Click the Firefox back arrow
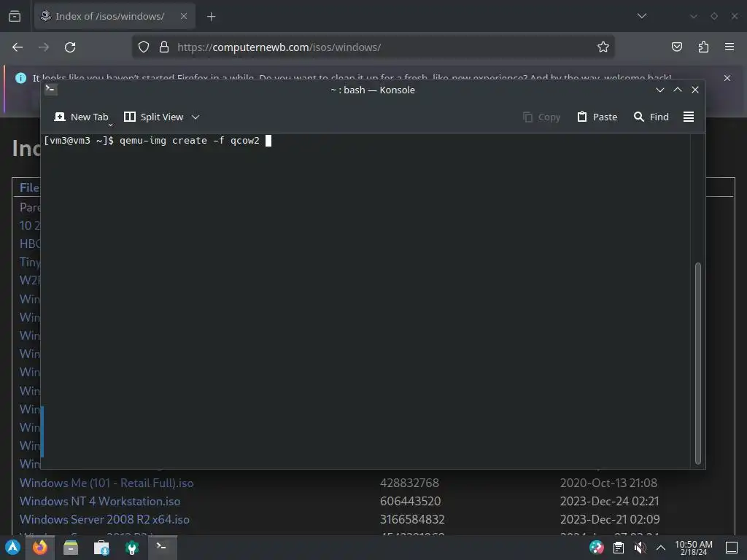This screenshot has height=560, width=747. [18, 47]
